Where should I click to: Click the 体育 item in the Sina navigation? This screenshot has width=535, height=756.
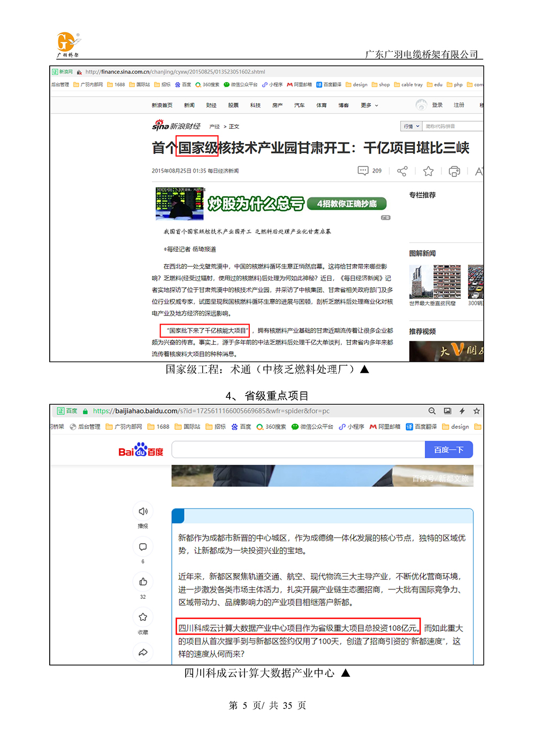pyautogui.click(x=322, y=105)
